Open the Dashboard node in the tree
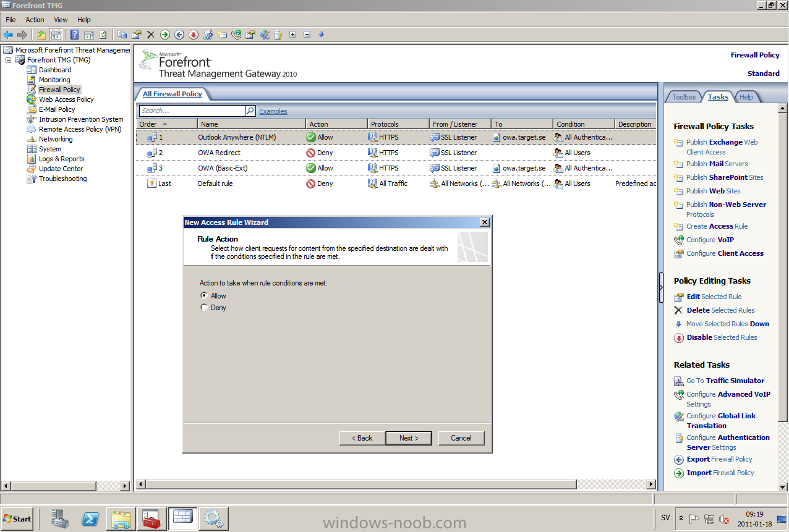This screenshot has width=789, height=532. [x=55, y=70]
